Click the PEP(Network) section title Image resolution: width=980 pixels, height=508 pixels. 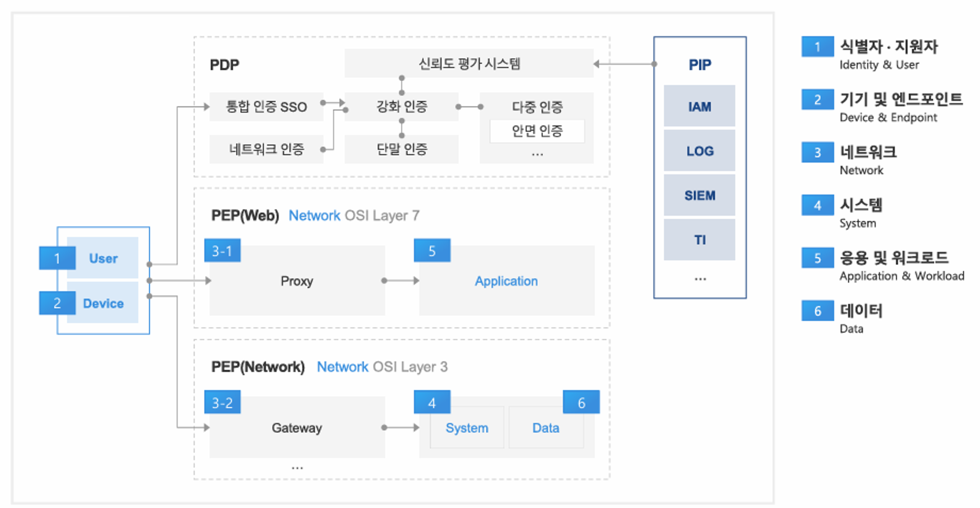pyautogui.click(x=258, y=367)
